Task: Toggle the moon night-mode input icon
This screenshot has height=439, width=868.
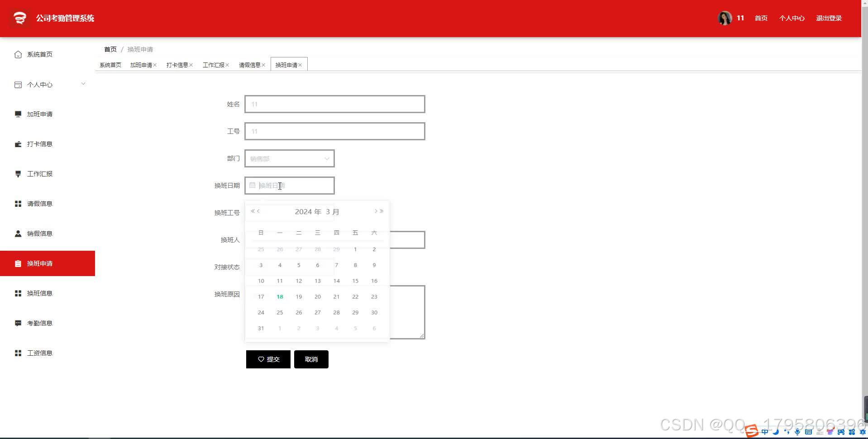Action: 776,432
